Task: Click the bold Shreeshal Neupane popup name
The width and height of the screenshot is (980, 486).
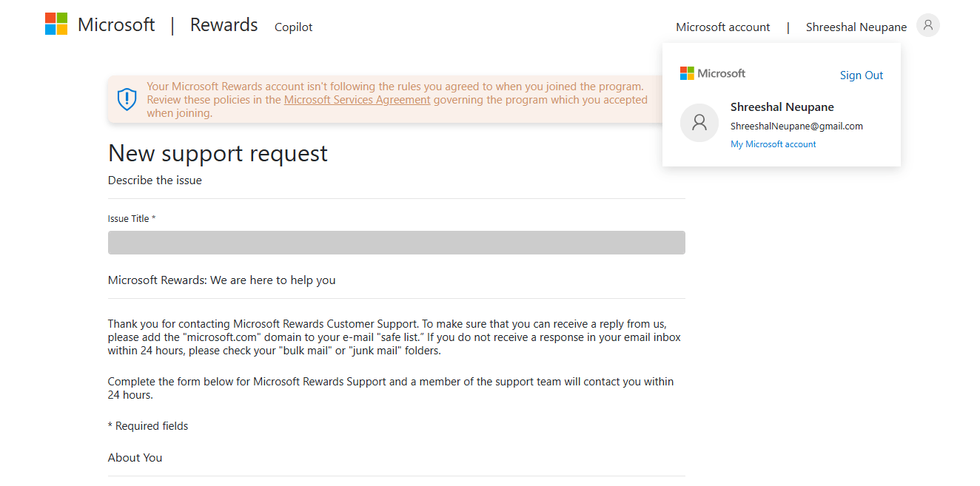Action: coord(782,107)
